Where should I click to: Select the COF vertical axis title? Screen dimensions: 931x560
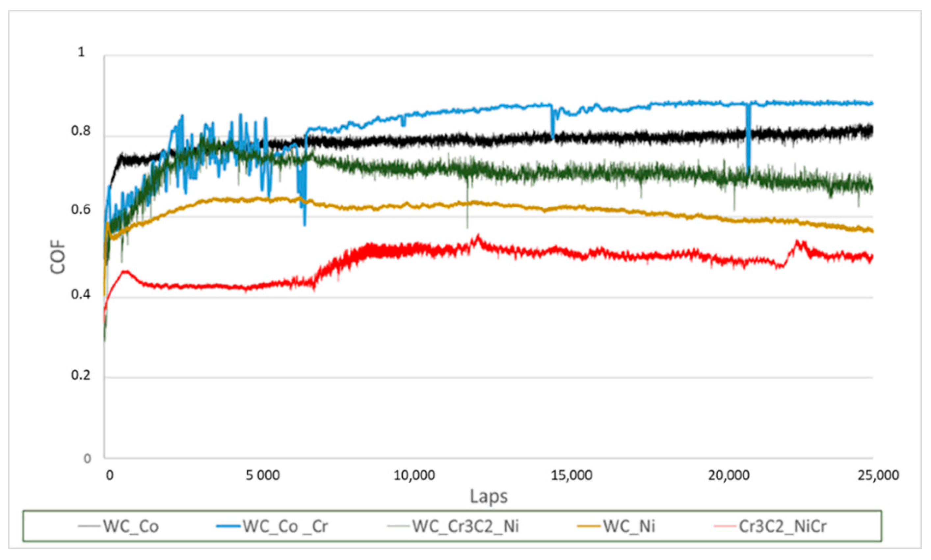[58, 257]
